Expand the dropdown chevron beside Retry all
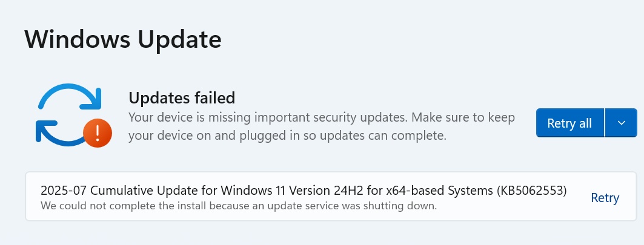644x245 pixels. point(621,123)
